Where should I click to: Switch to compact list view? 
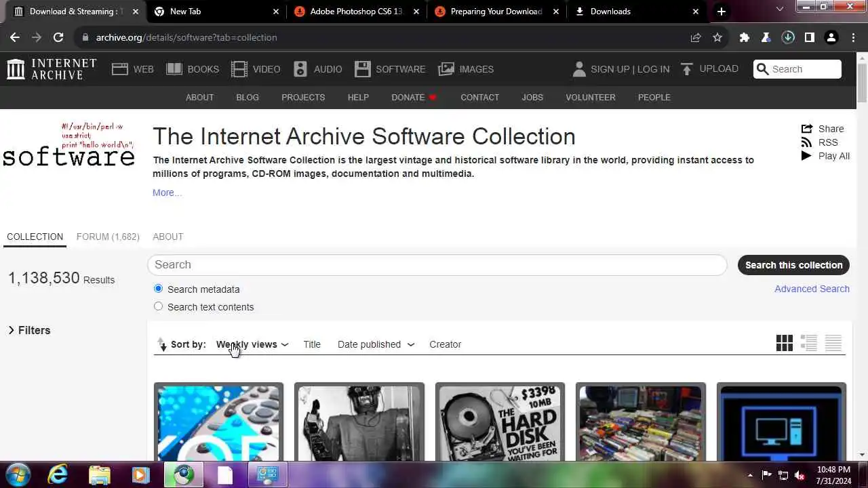coord(833,344)
